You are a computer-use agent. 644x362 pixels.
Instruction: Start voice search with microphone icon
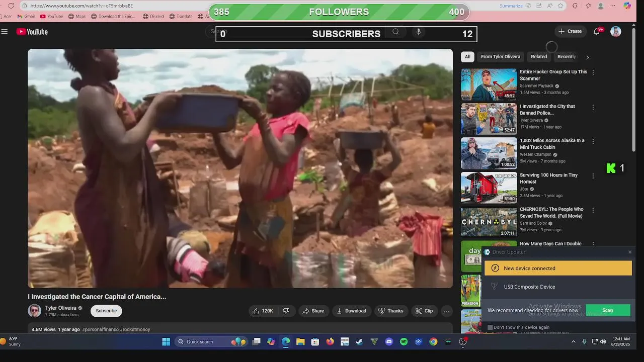[x=418, y=32]
